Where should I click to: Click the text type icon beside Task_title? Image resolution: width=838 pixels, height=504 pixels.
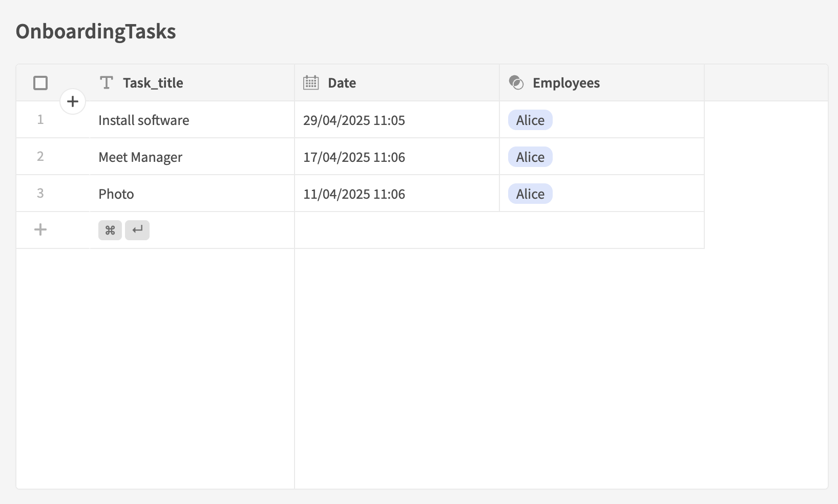coord(107,83)
